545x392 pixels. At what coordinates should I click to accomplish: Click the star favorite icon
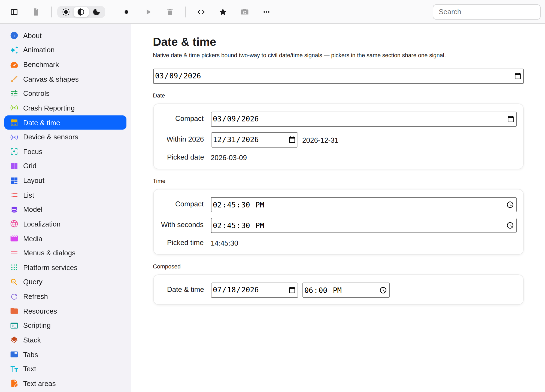pos(223,12)
